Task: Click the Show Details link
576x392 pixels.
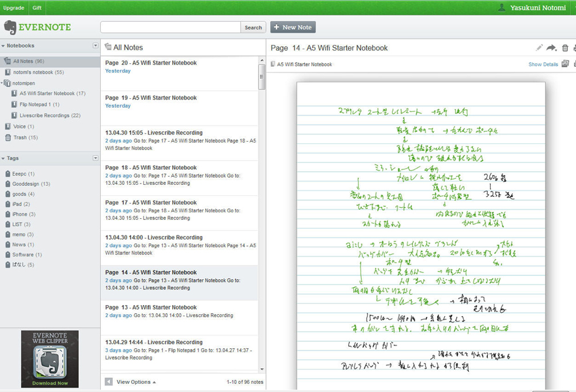Action: tap(543, 64)
